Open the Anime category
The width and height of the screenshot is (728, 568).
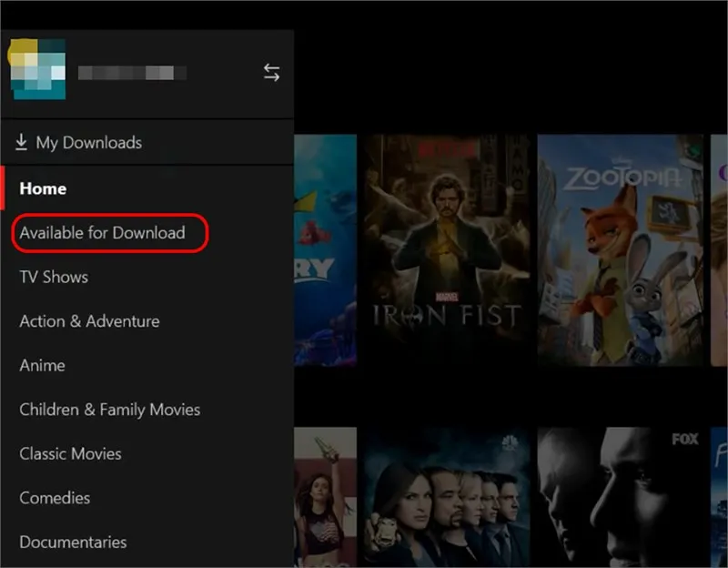(42, 365)
